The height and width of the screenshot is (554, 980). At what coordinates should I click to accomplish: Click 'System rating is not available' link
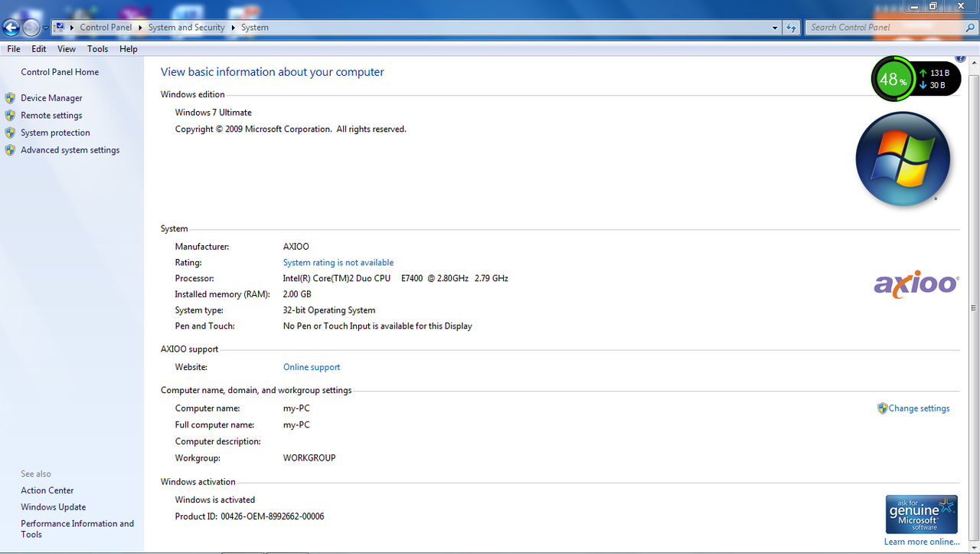click(x=338, y=263)
